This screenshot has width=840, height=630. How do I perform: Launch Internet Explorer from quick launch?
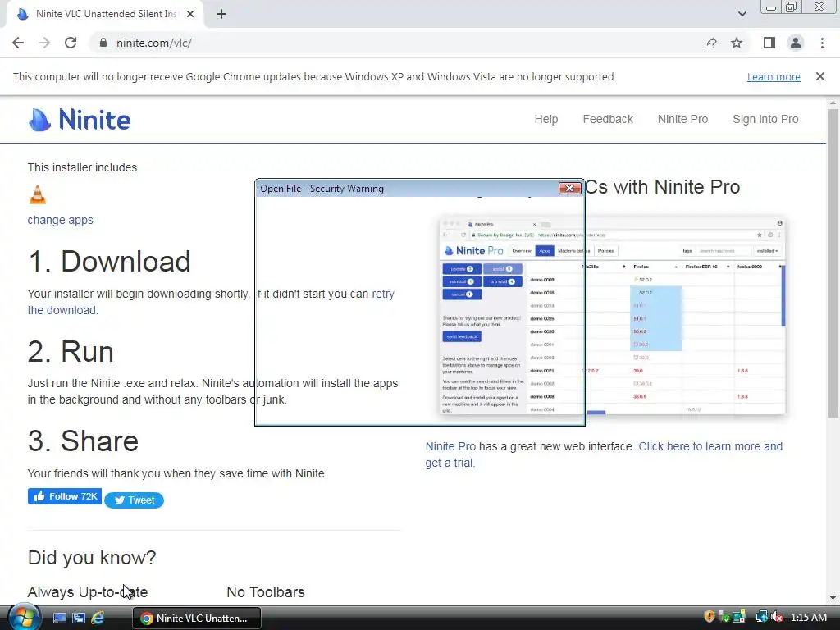(x=98, y=619)
